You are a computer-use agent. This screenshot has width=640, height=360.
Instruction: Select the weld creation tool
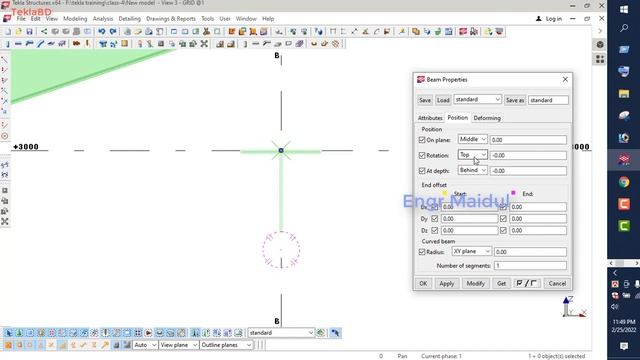(x=87, y=44)
